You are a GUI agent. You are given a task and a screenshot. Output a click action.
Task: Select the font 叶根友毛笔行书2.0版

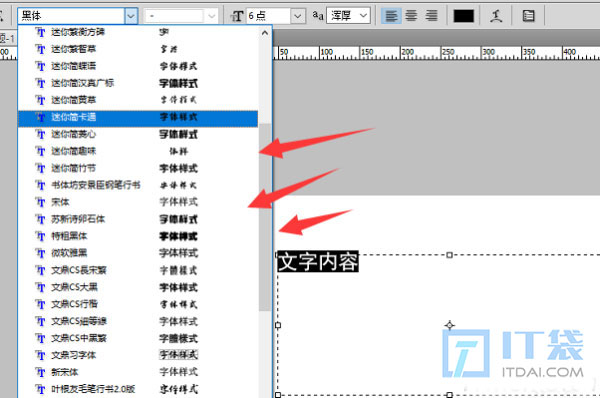tap(138, 389)
